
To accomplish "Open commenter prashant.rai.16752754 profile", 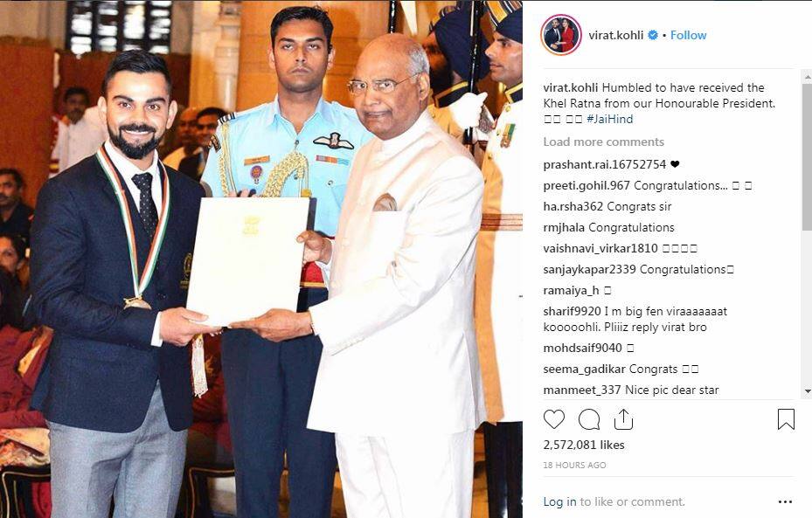I will pos(604,164).
